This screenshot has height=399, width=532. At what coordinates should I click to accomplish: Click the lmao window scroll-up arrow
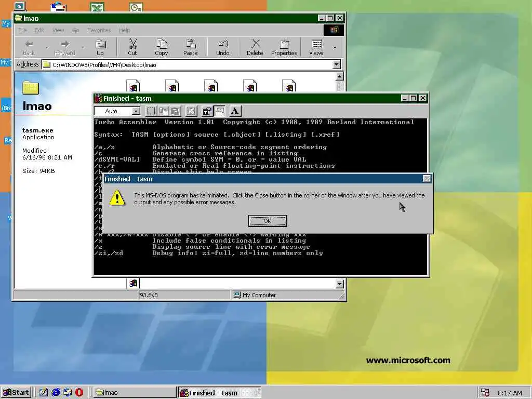pos(339,76)
